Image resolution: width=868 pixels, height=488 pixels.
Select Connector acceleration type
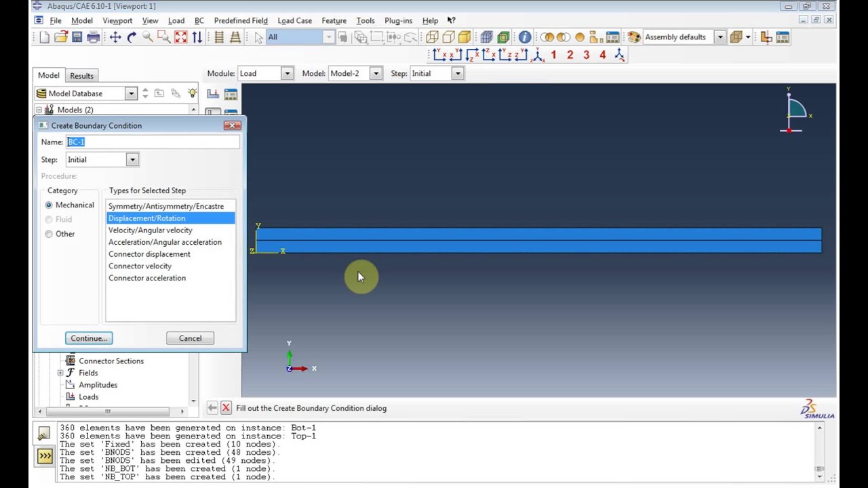point(170,278)
